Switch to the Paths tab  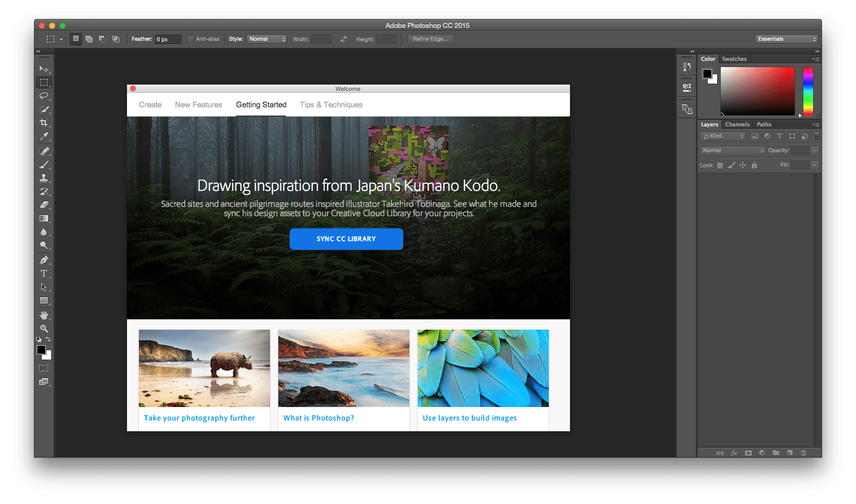764,125
